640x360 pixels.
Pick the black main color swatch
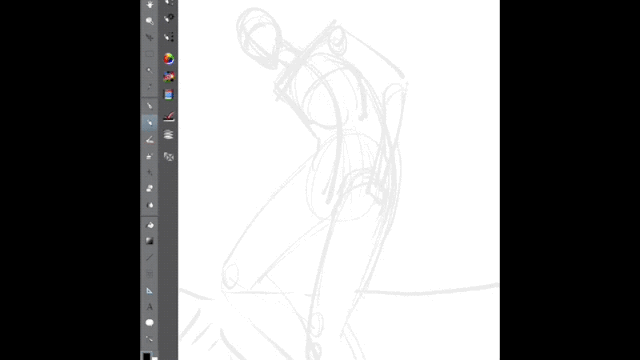146,356
